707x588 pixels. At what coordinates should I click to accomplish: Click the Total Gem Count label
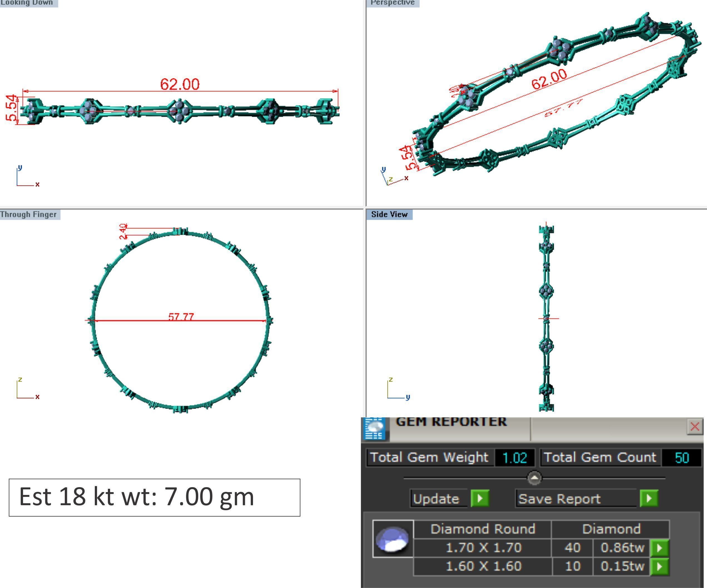[x=600, y=457]
